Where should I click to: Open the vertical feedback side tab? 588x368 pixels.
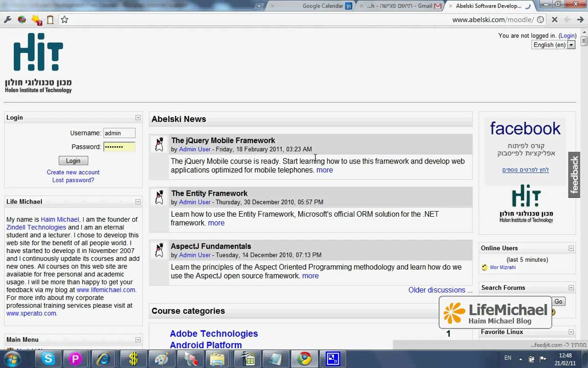click(x=574, y=175)
